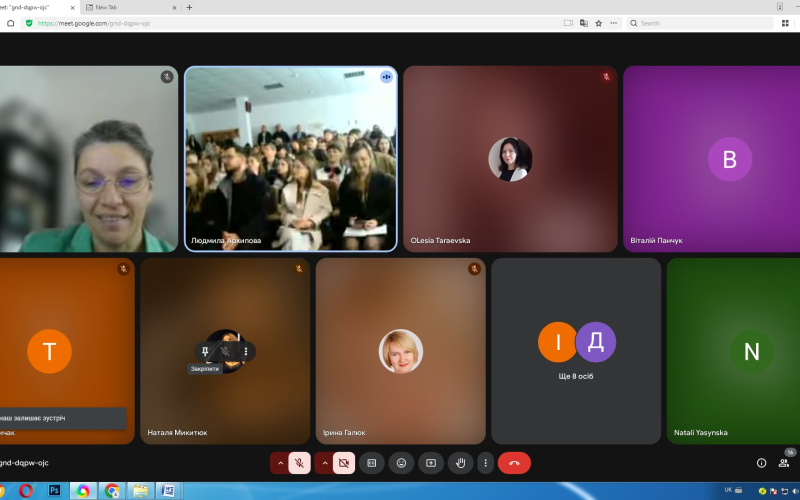Switch to the New Tab browser tab
Viewport: 800px width, 500px height.
[130, 7]
